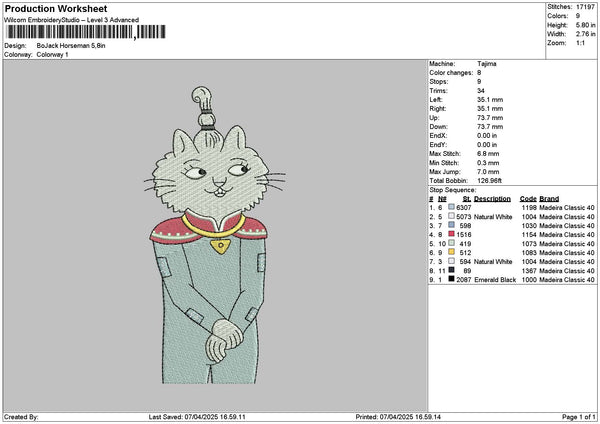Click the 'Emerald Black' description
Image resolution: width=600 pixels, height=424 pixels.
(x=495, y=280)
